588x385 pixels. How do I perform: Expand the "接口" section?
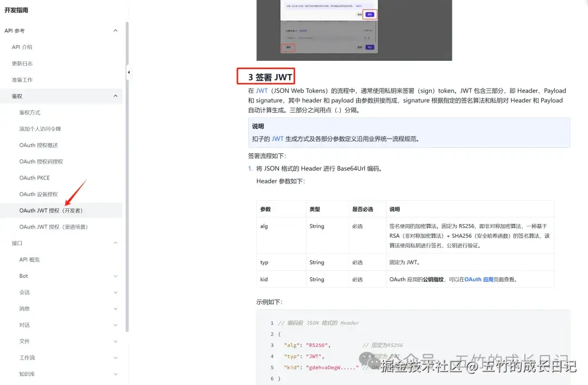pyautogui.click(x=115, y=243)
